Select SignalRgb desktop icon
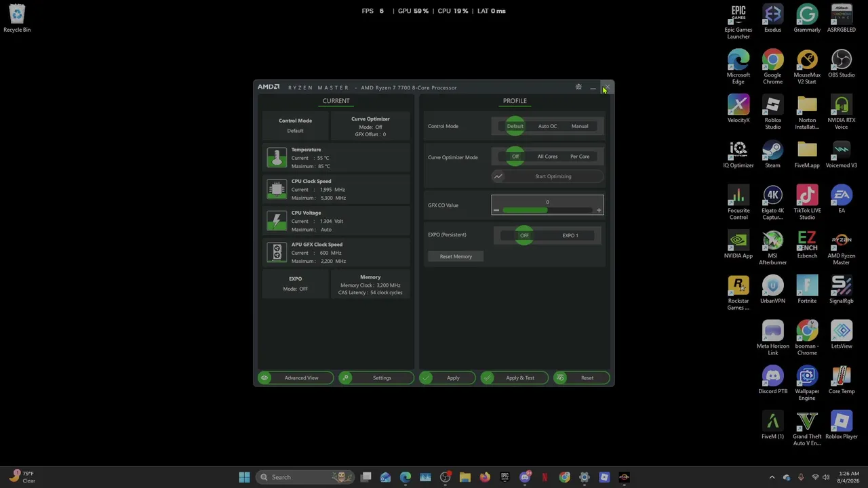This screenshot has height=488, width=868. [x=842, y=291]
